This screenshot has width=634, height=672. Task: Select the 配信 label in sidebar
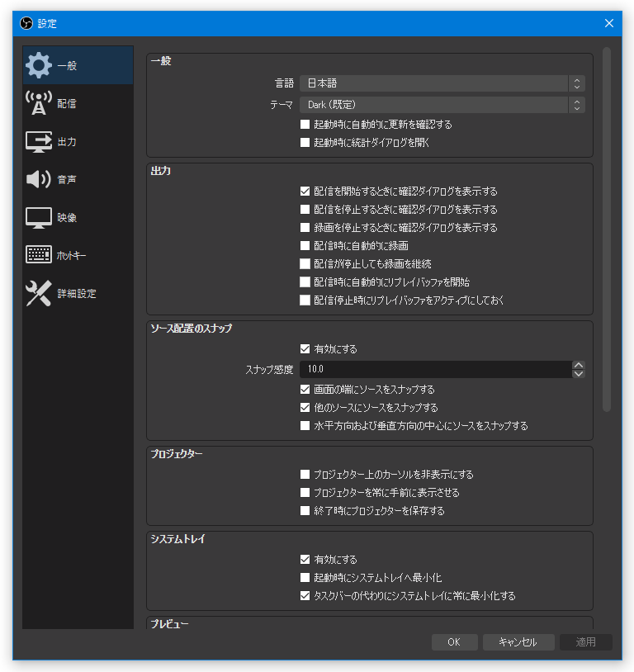point(66,103)
